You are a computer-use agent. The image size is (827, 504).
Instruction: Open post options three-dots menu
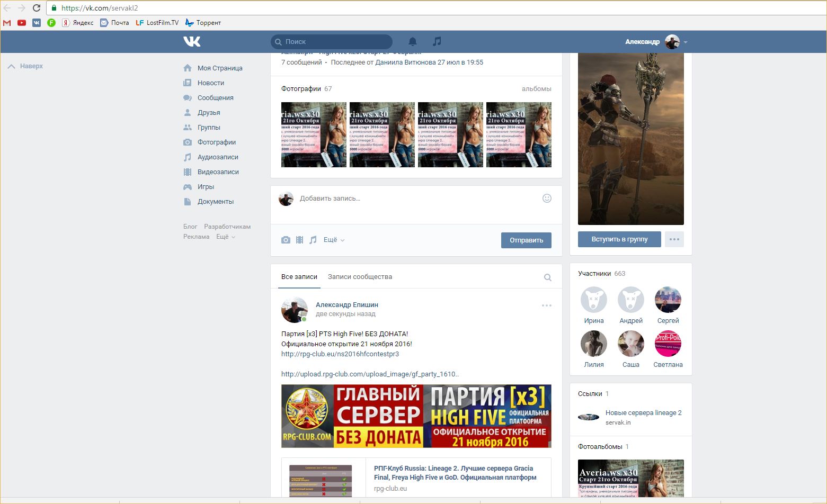pyautogui.click(x=546, y=305)
